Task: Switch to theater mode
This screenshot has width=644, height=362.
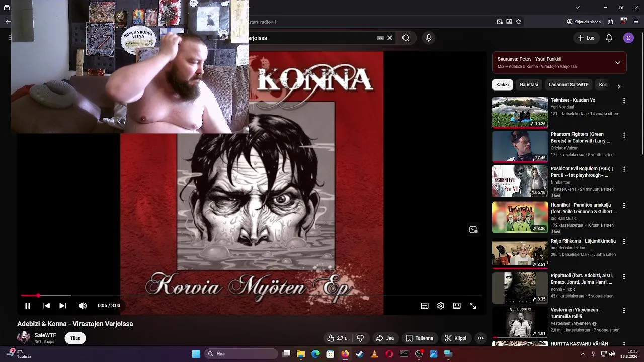Action: pos(457,306)
